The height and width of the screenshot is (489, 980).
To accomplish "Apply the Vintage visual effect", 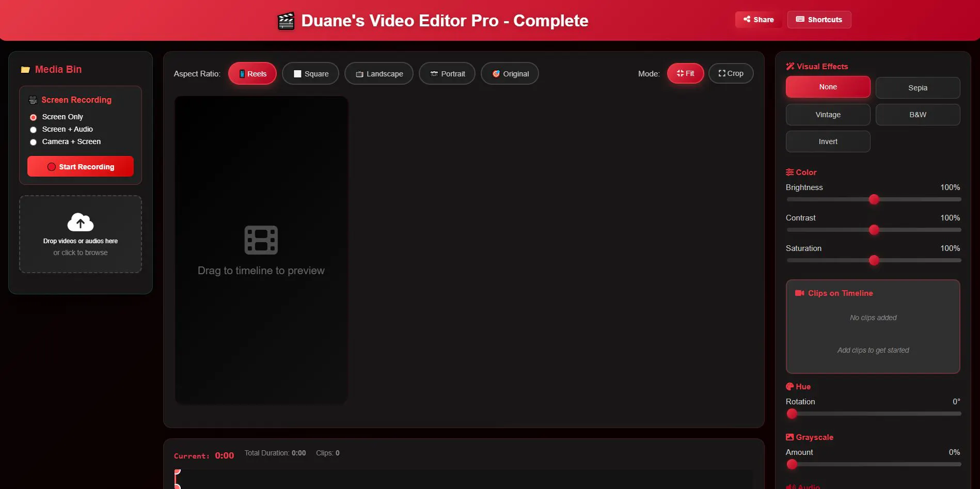I will [x=828, y=115].
